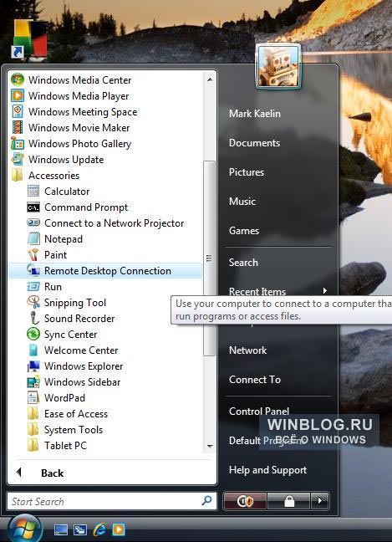This screenshot has height=542, width=392.
Task: Launch Windows Explorer icon
Action: click(33, 366)
